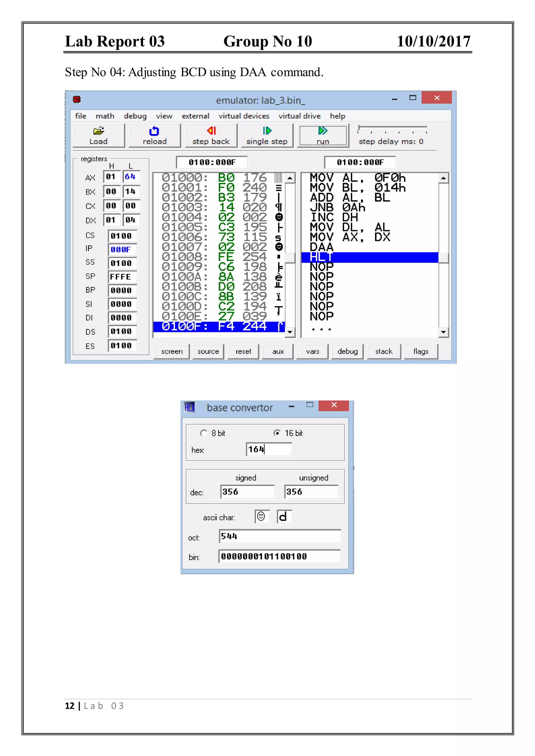Maximize the emulator window
Image resolution: width=535 pixels, height=756 pixels.
[x=412, y=98]
